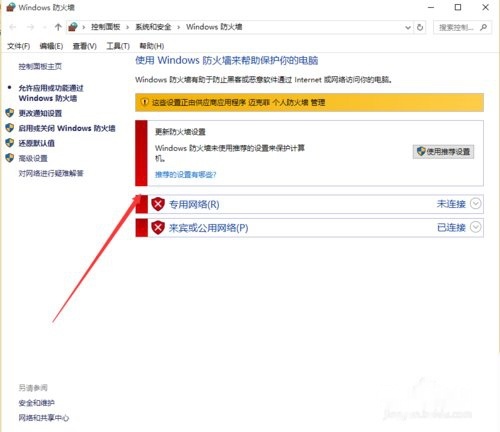Open recent locations dropdown near back buttons

pyautogui.click(x=44, y=27)
